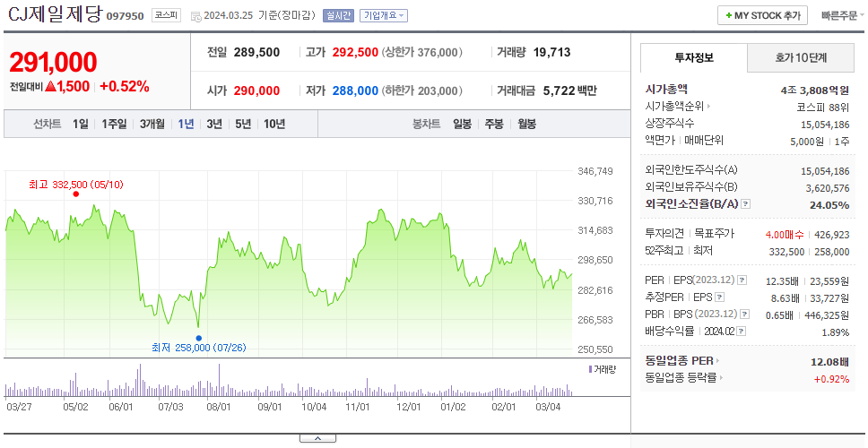
Task: Click the 코스피 market badge
Action: coord(167,15)
